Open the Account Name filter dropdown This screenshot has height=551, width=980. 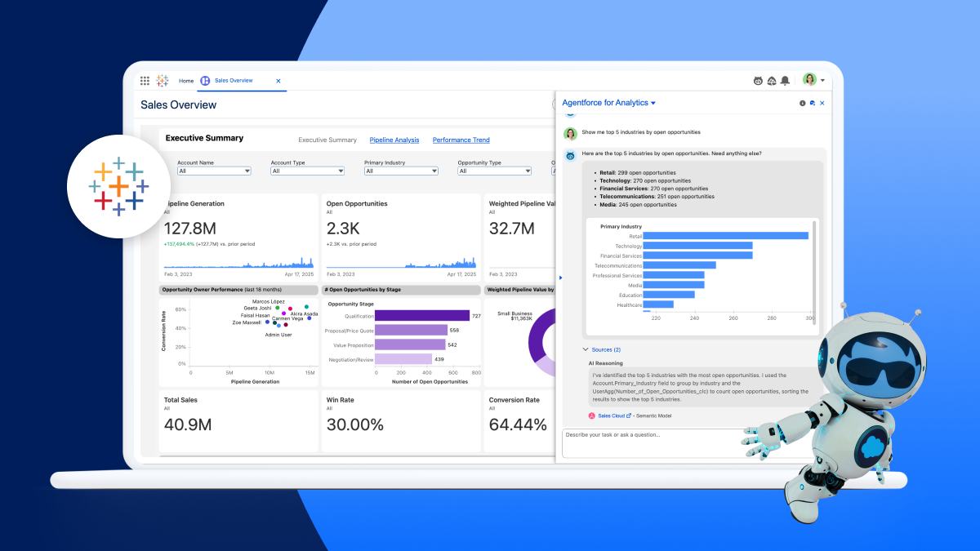(x=213, y=171)
